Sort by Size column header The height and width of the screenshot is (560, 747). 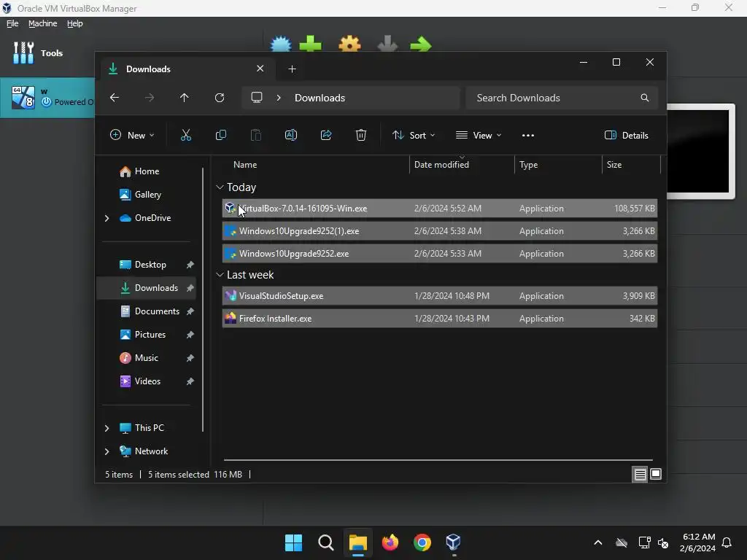[x=614, y=165]
